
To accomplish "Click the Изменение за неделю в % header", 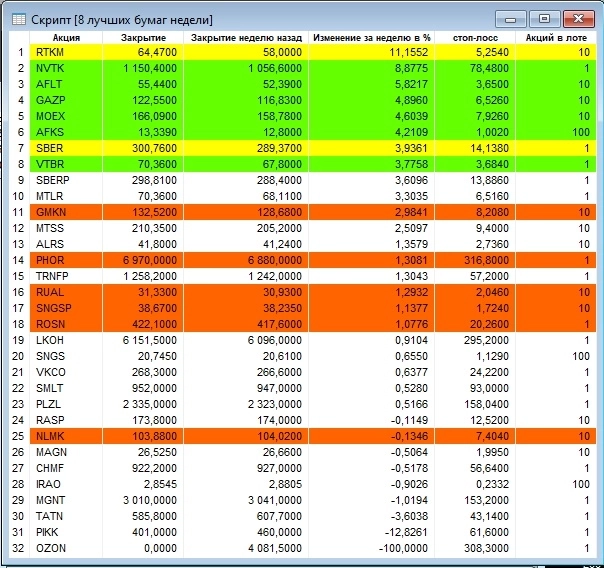I will coord(371,36).
